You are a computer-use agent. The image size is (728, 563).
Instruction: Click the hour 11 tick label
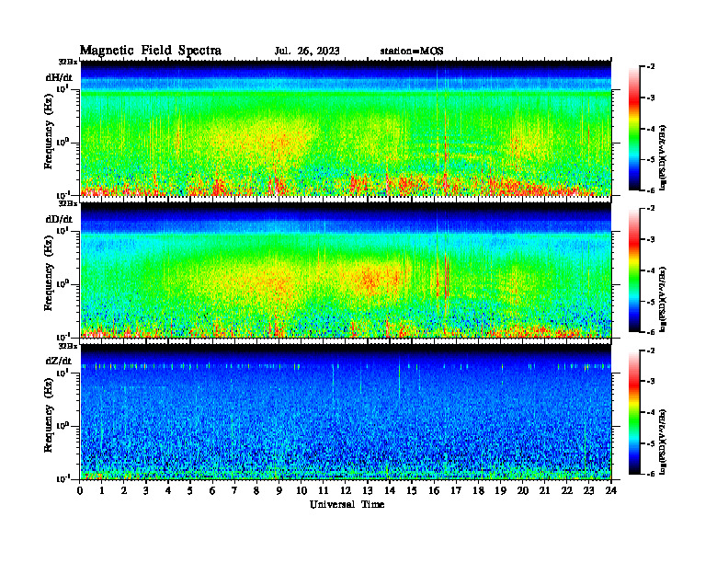(324, 490)
